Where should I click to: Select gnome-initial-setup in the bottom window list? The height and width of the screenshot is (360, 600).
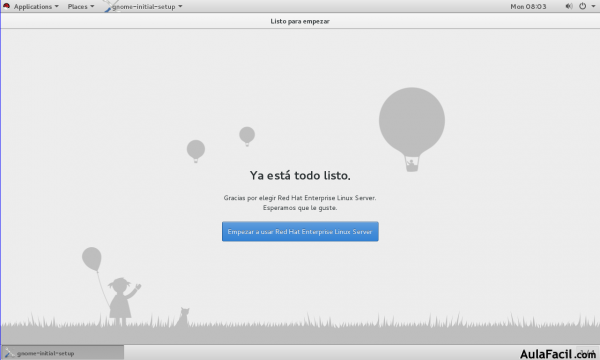(63, 353)
